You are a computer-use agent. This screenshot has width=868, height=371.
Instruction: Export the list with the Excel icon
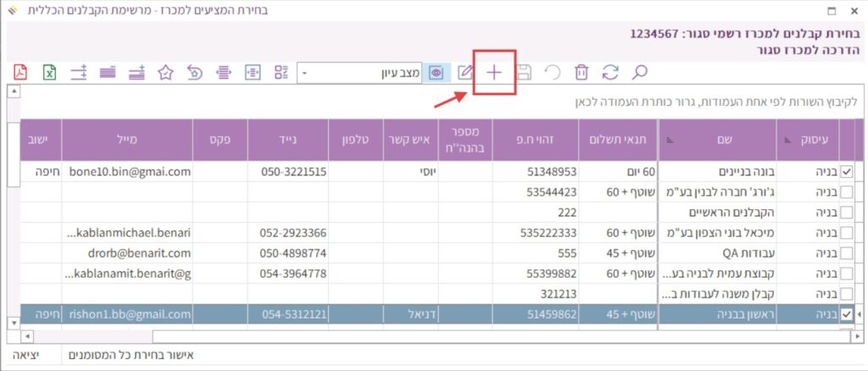49,73
